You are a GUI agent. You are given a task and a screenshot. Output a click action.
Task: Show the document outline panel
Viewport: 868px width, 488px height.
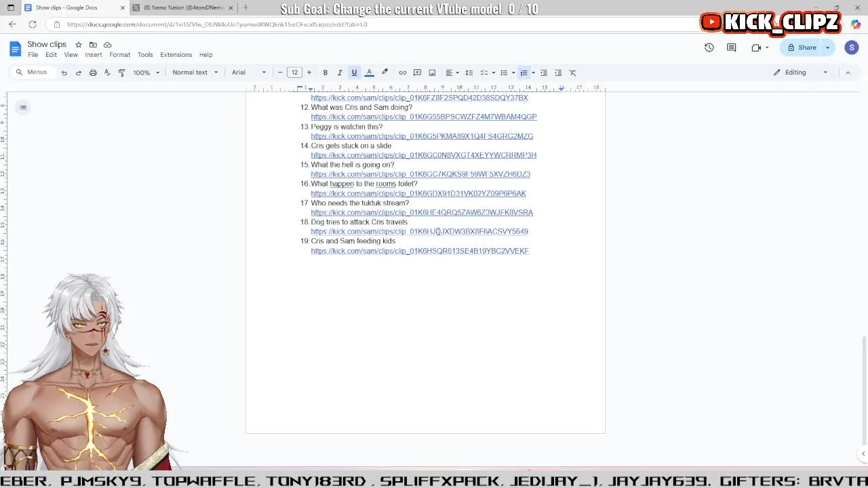coord(23,107)
